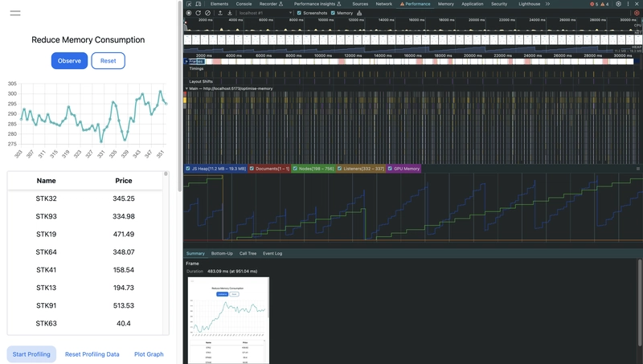Click the save profile download icon
Screen dimensions: 643x364
[230, 13]
